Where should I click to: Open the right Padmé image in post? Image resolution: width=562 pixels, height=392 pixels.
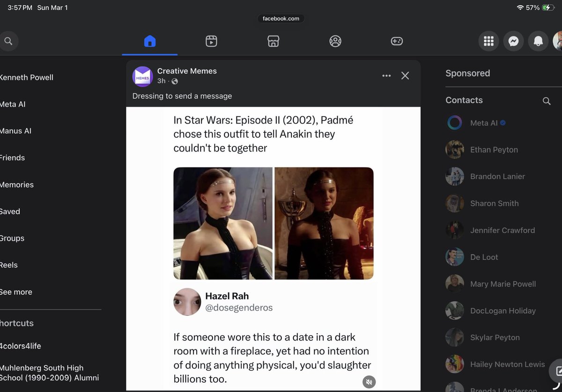pos(324,224)
